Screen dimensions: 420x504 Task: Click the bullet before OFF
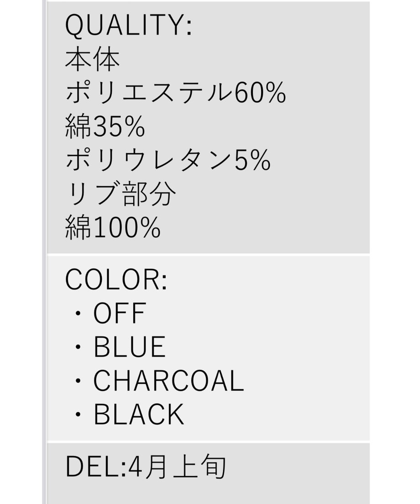click(78, 313)
